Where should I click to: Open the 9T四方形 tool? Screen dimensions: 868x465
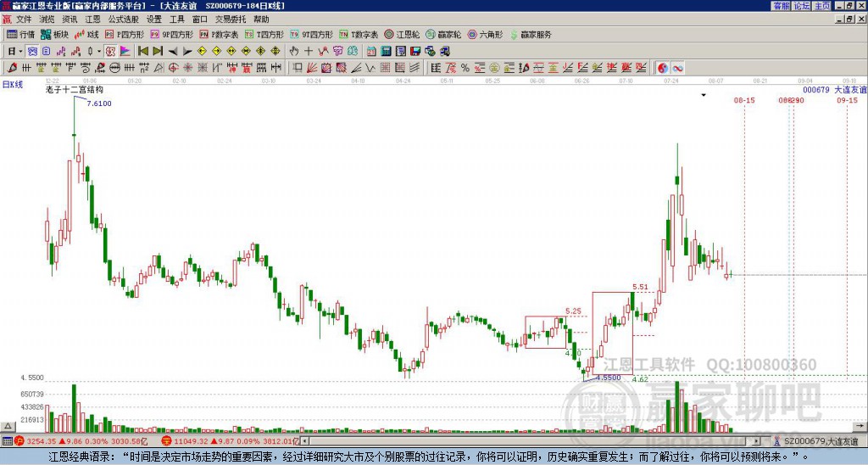point(311,34)
